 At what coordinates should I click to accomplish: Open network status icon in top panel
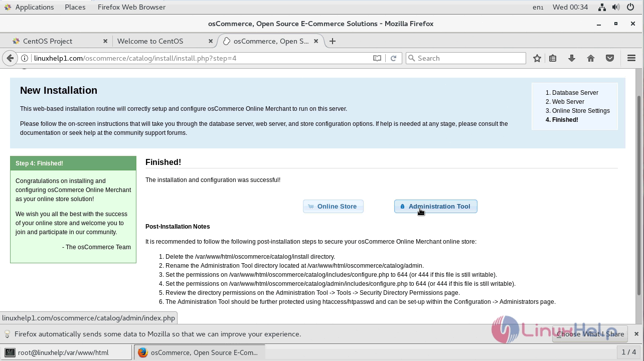(x=603, y=7)
